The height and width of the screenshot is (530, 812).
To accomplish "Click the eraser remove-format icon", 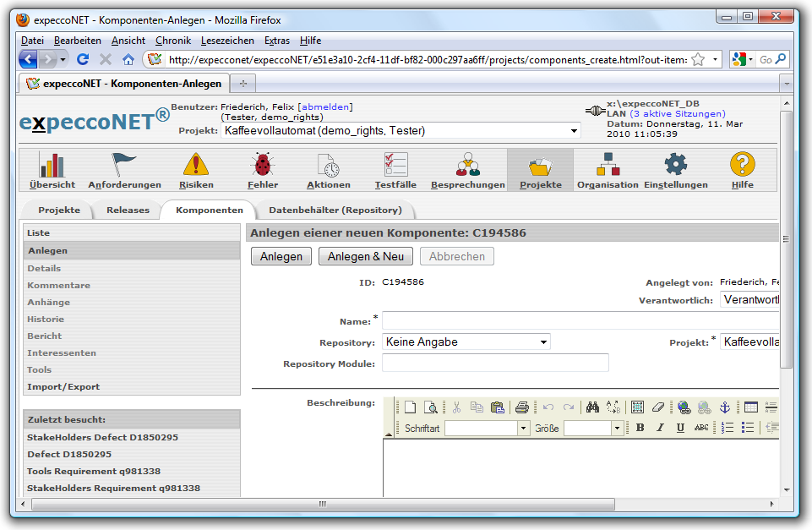I will 659,407.
